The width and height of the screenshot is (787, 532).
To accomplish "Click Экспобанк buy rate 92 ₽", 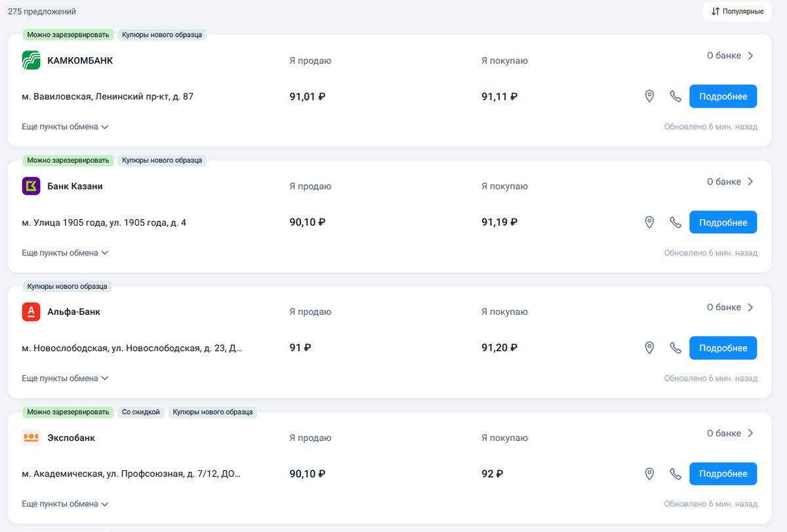I will 492,474.
